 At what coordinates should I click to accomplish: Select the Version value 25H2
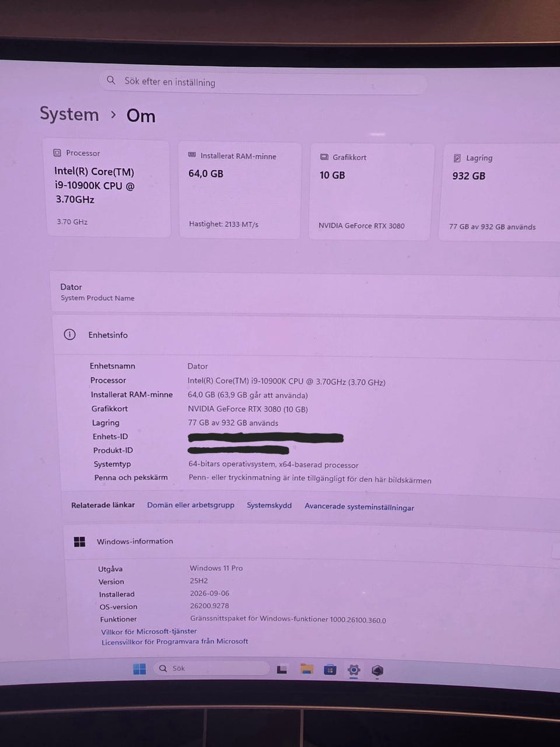coord(199,581)
